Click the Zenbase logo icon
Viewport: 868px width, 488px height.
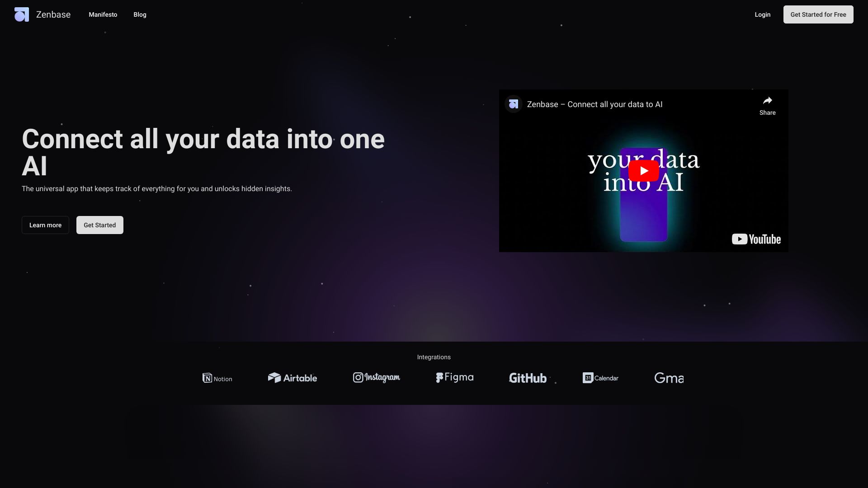point(21,14)
